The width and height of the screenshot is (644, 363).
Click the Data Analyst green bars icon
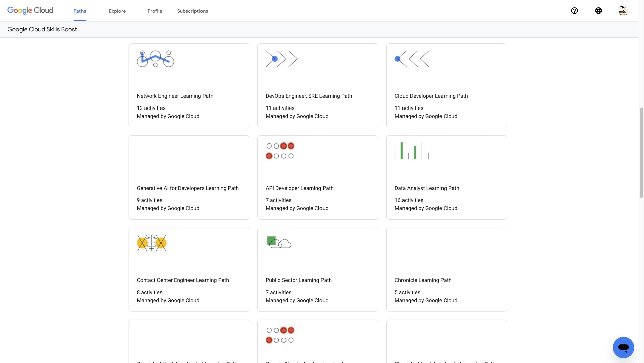click(x=412, y=151)
